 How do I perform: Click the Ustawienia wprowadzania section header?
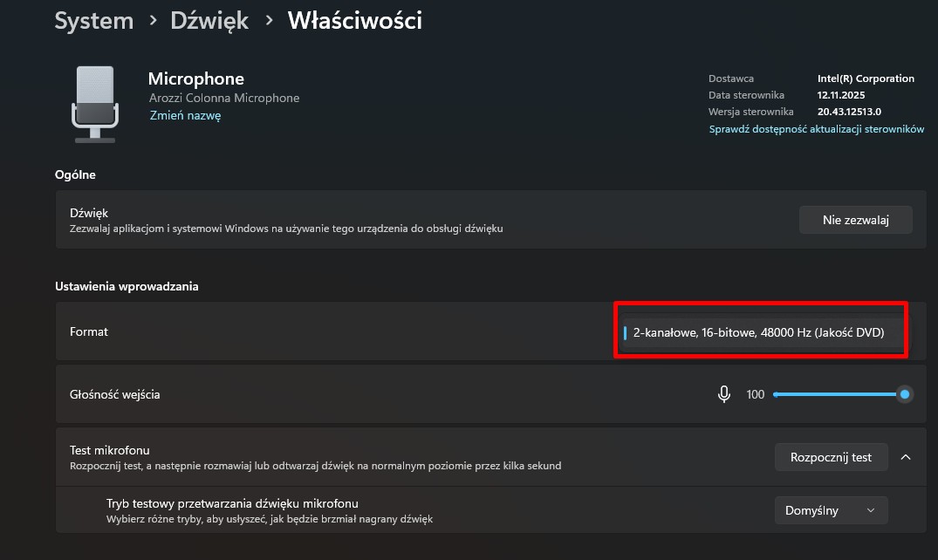127,286
